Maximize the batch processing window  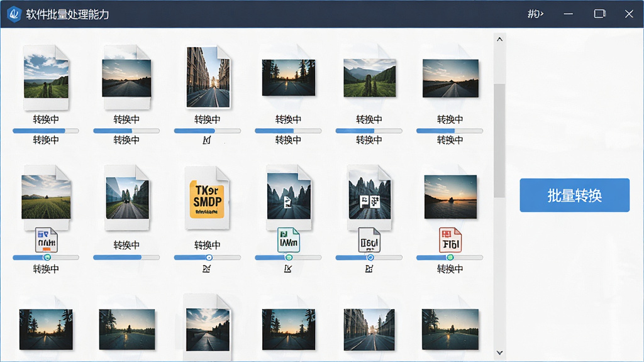[x=599, y=14]
